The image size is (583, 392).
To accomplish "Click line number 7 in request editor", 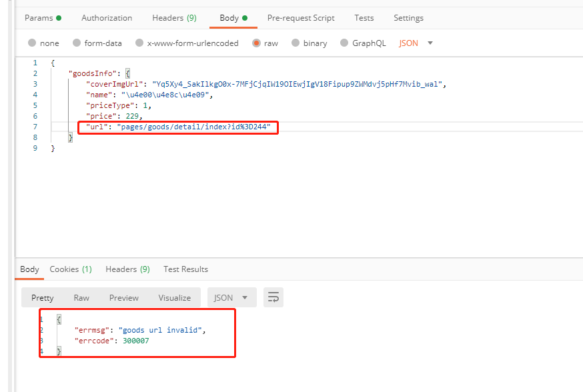I will 35,127.
